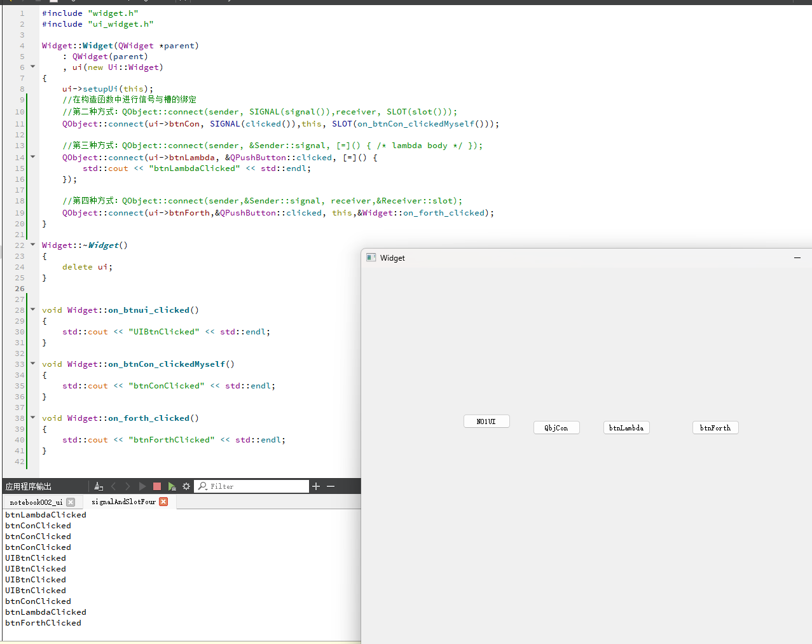812x644 pixels.
Task: Close the signalAndSlotFour output tab
Action: pyautogui.click(x=163, y=502)
